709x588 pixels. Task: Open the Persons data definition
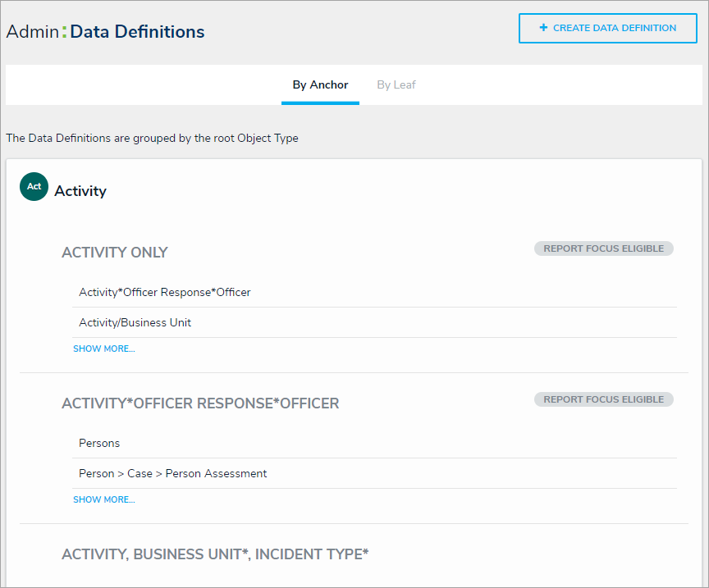click(99, 443)
